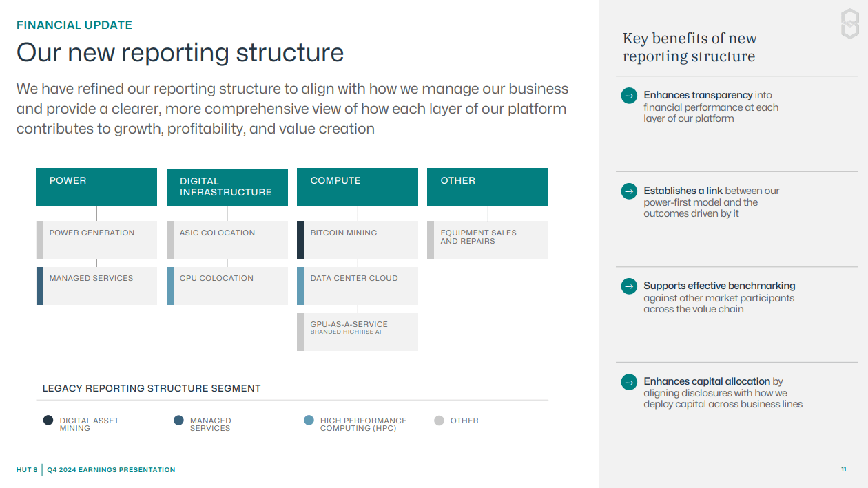This screenshot has height=488, width=868.
Task: Click the Q4 2024 Earnings Presentation footer text
Action: [111, 470]
